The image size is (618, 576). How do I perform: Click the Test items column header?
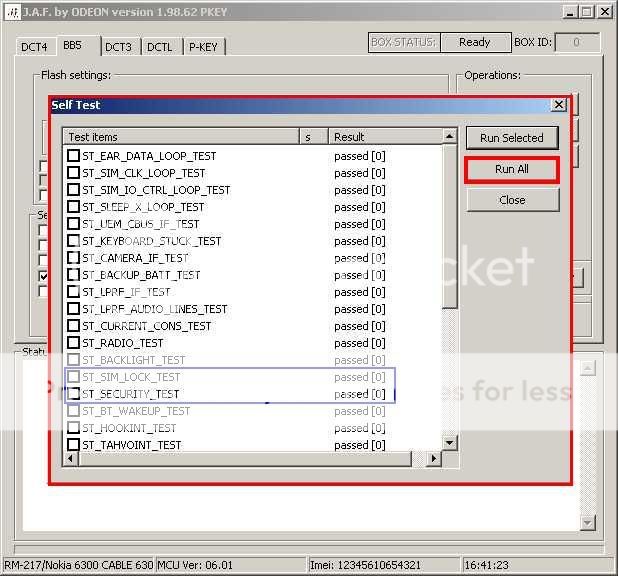tap(181, 137)
